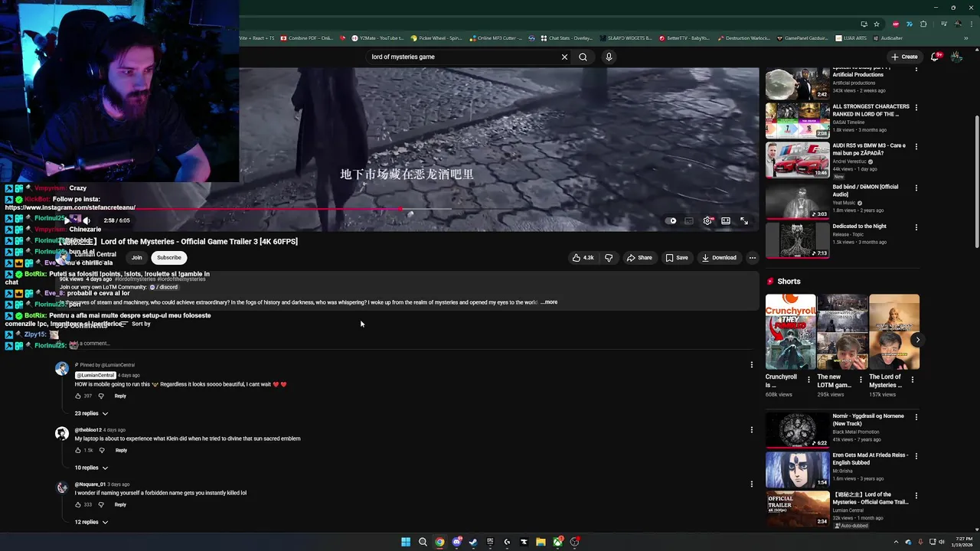Reply to the pinned LumianCentral comment
980x551 pixels.
point(120,396)
